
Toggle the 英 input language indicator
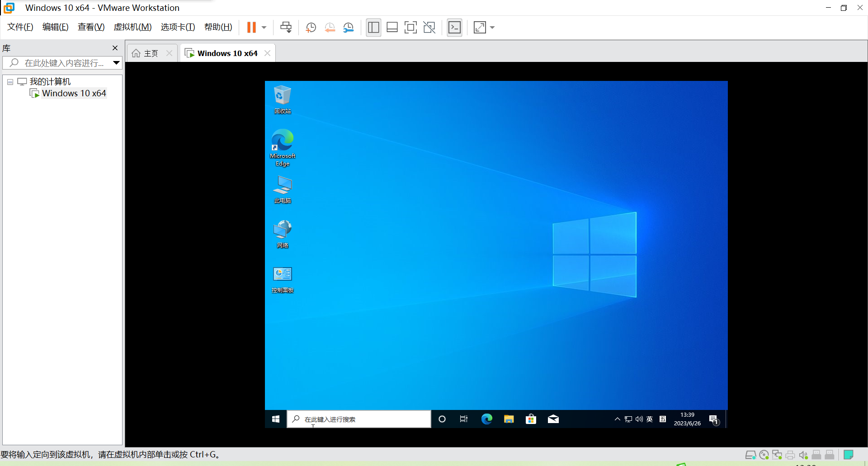coord(650,419)
